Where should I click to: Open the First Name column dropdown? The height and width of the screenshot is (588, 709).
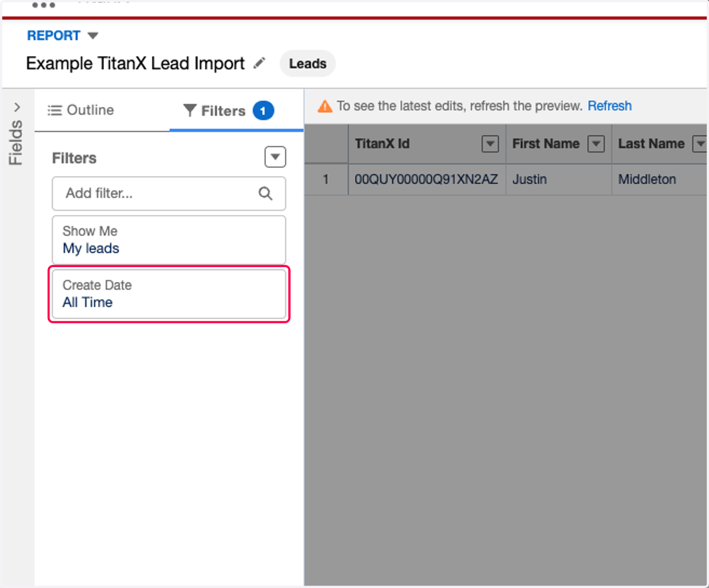coord(596,144)
